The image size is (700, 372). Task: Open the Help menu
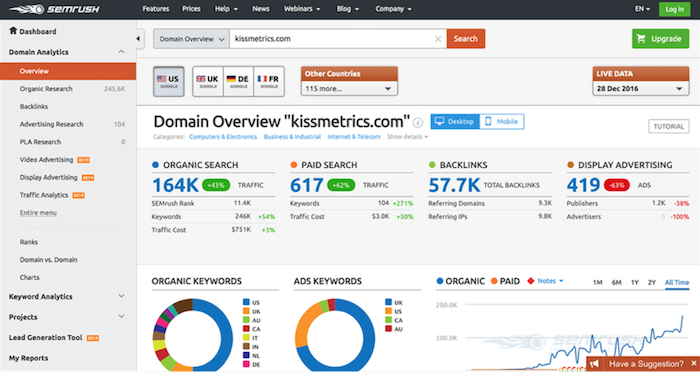226,9
